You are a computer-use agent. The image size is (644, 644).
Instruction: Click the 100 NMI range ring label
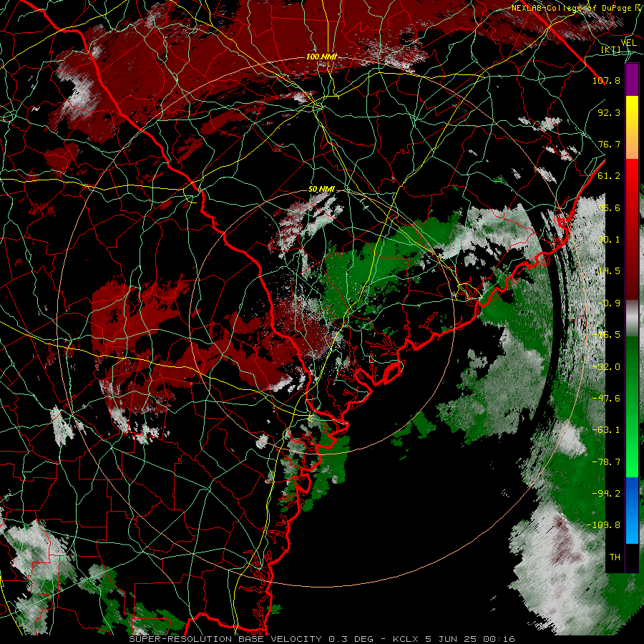(x=321, y=57)
